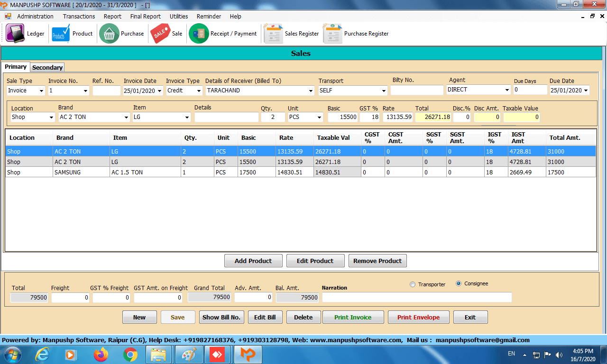The width and height of the screenshot is (607, 364).
Task: Click the Exit button
Action: pyautogui.click(x=470, y=317)
